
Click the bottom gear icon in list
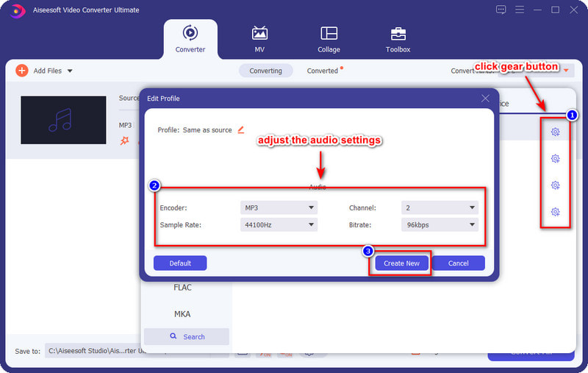556,212
